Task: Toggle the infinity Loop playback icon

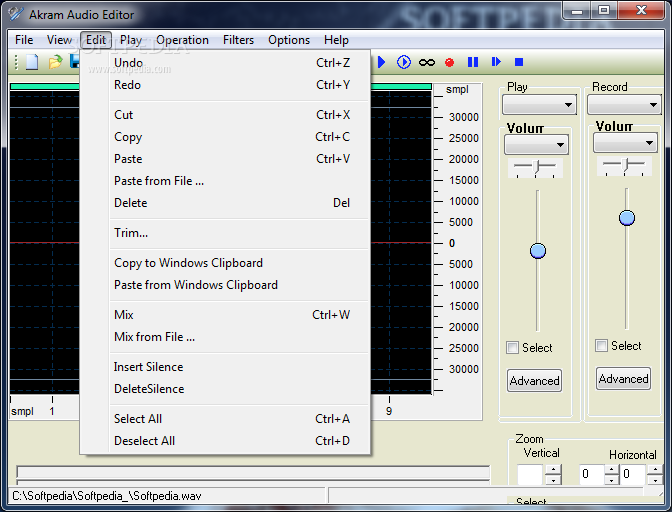Action: tap(427, 63)
